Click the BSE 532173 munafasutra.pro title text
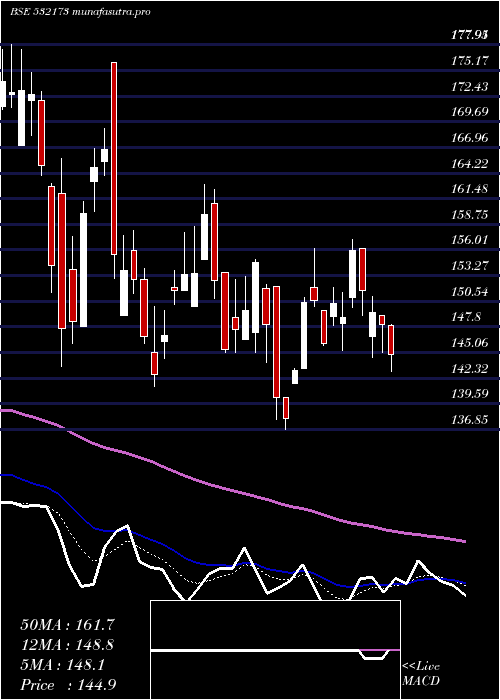Screen dimensions: 500x700 (80, 12)
